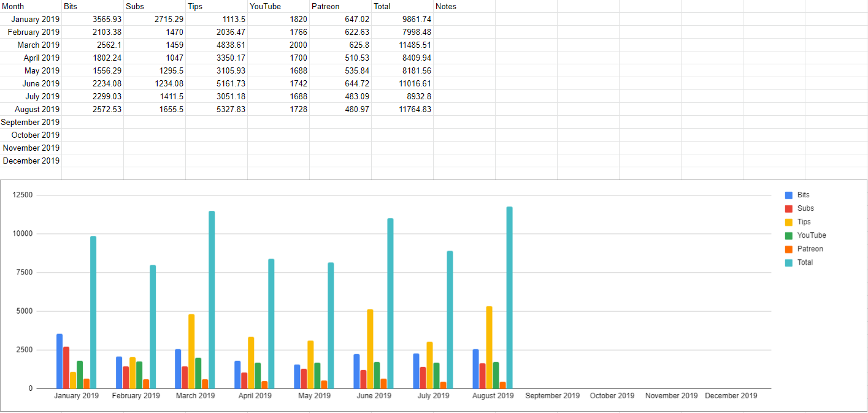Click the red Subs legend swatch
868x413 pixels.
pyautogui.click(x=789, y=209)
